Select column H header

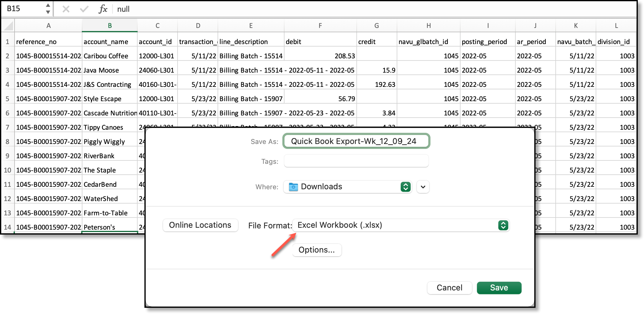pyautogui.click(x=429, y=25)
